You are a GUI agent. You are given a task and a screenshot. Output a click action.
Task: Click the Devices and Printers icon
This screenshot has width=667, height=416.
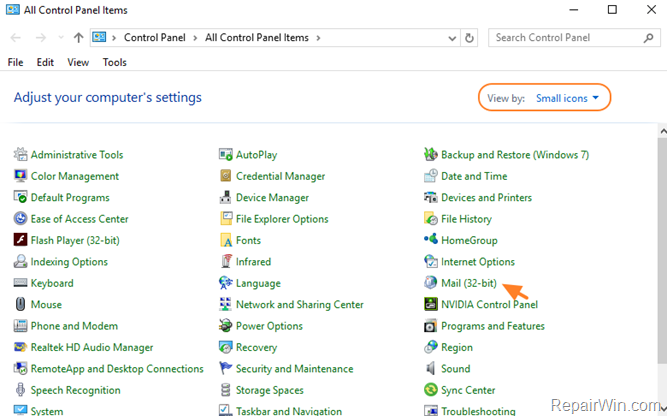[431, 197]
